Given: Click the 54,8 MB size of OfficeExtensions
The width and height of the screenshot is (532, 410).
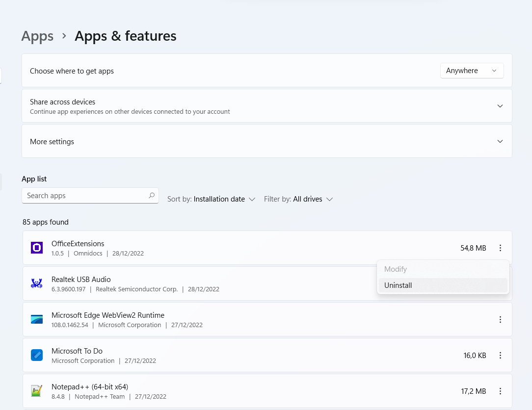Looking at the screenshot, I should point(473,248).
